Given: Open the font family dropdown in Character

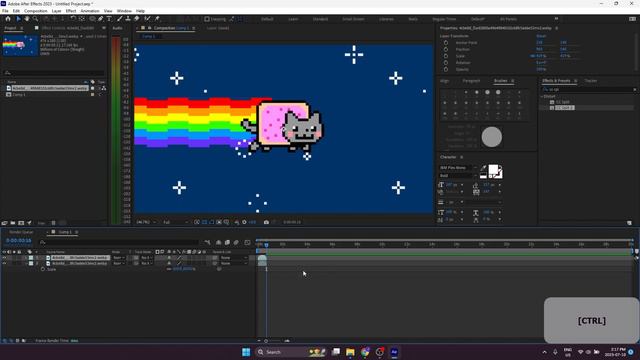Looking at the screenshot, I should pos(458,168).
